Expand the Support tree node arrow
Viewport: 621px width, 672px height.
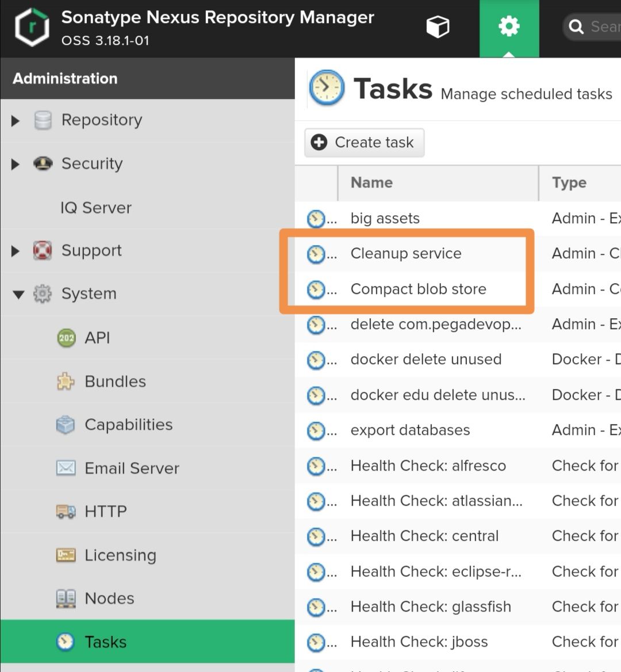16,251
